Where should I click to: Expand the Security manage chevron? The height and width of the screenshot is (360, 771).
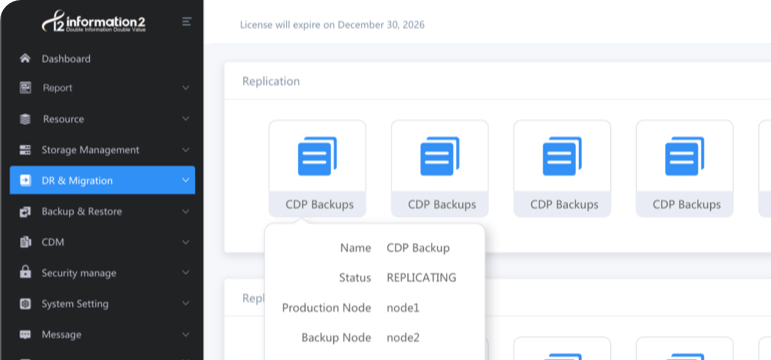point(185,272)
